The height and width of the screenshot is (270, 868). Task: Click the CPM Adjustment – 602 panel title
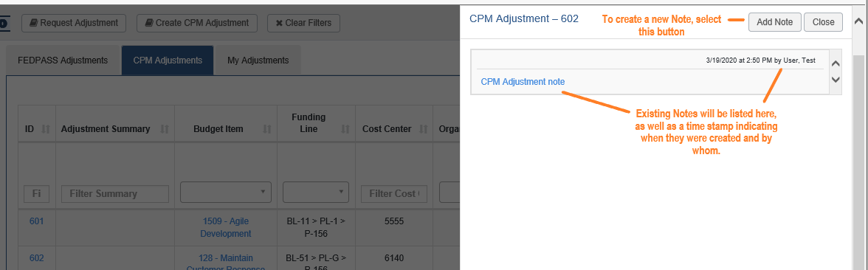(x=524, y=19)
